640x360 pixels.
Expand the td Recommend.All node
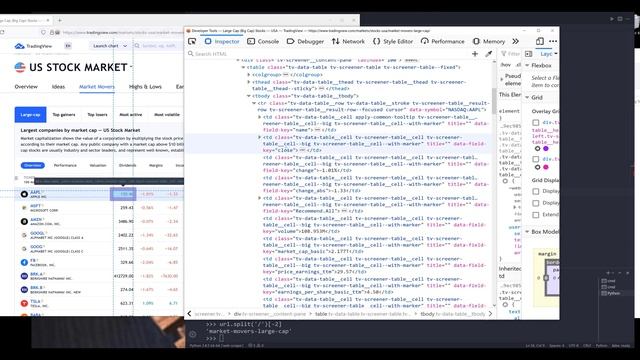[259, 198]
